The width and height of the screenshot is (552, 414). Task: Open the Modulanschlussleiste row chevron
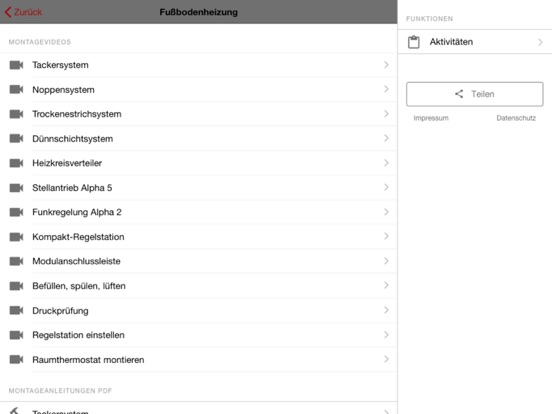coord(386,261)
